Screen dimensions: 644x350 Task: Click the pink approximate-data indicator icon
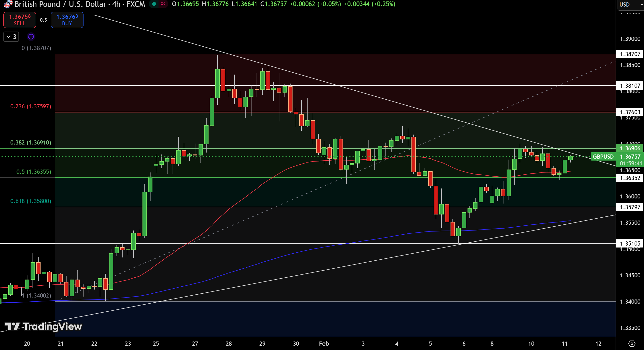(163, 4)
